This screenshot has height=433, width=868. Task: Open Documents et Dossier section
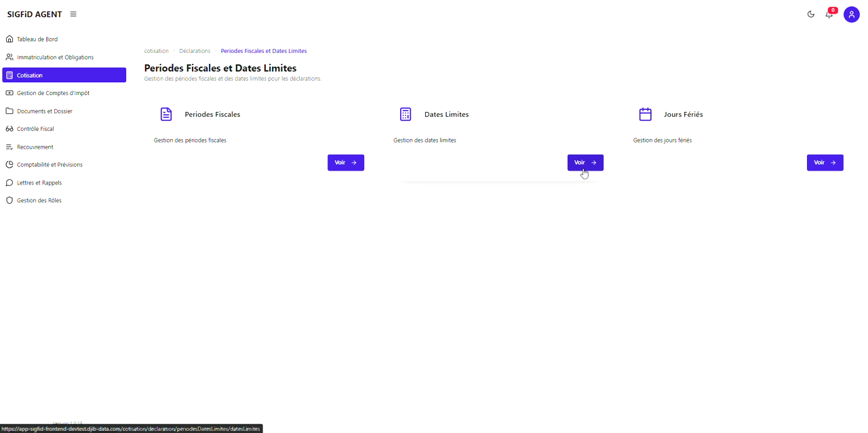pos(44,111)
